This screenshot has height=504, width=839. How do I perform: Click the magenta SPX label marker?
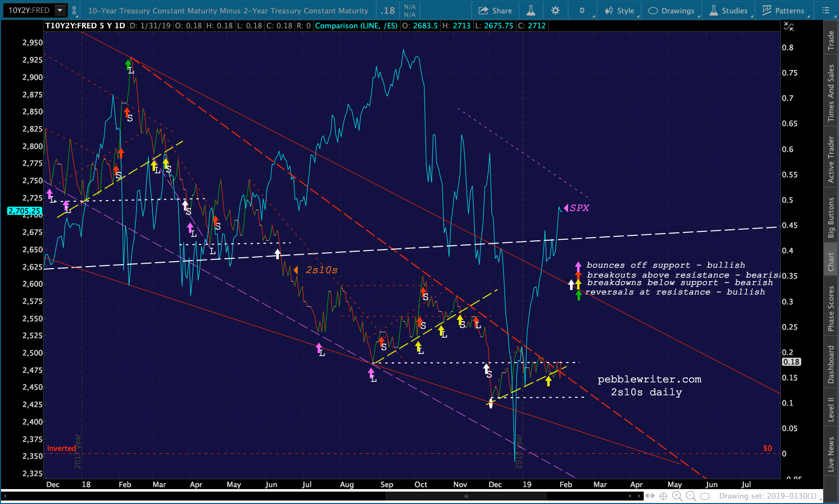click(x=577, y=208)
